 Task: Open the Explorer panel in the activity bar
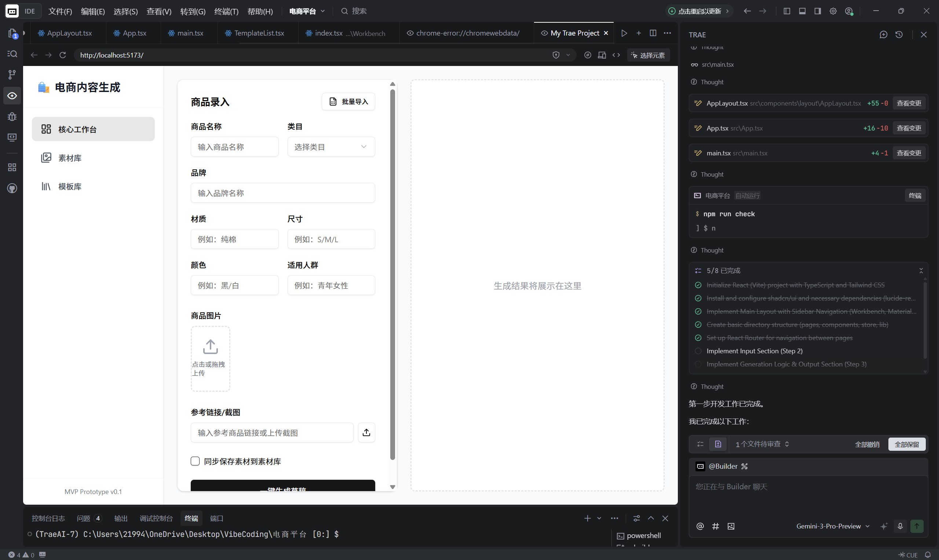(12, 33)
